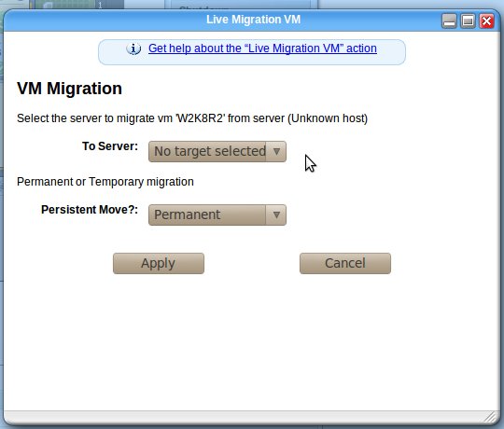This screenshot has width=504, height=429.
Task: Click the arrow on To Server combo box
Action: (x=276, y=151)
